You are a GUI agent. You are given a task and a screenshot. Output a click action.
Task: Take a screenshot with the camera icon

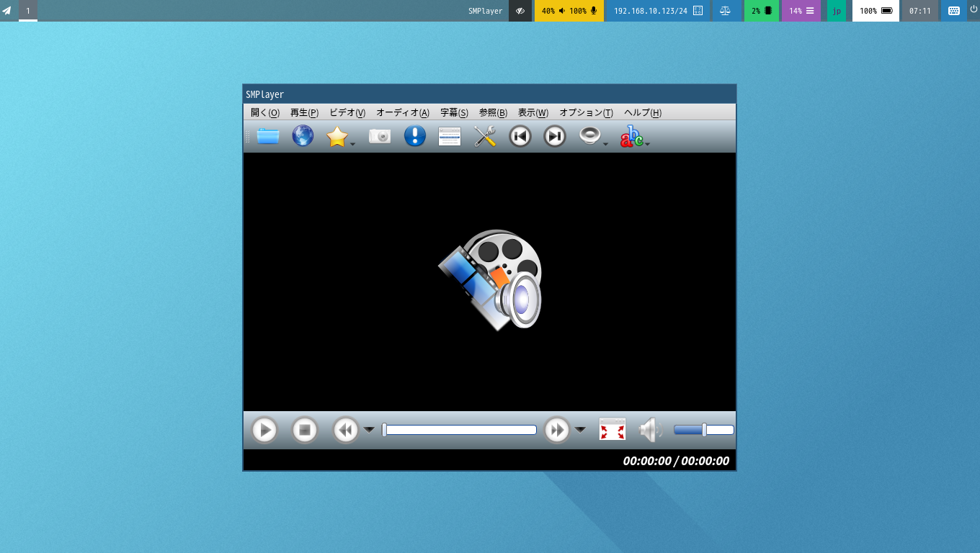(380, 136)
